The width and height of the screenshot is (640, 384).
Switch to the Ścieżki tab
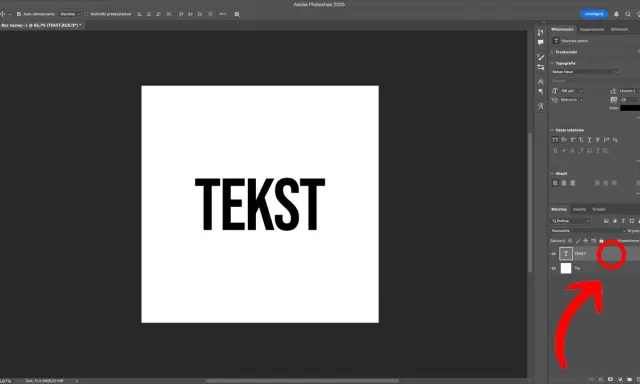pyautogui.click(x=599, y=209)
